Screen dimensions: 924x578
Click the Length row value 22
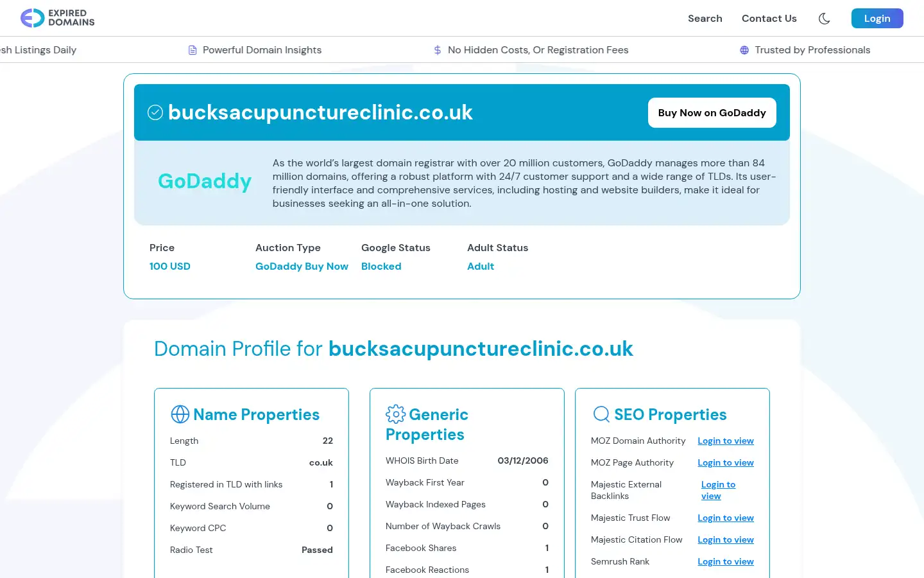coord(328,441)
